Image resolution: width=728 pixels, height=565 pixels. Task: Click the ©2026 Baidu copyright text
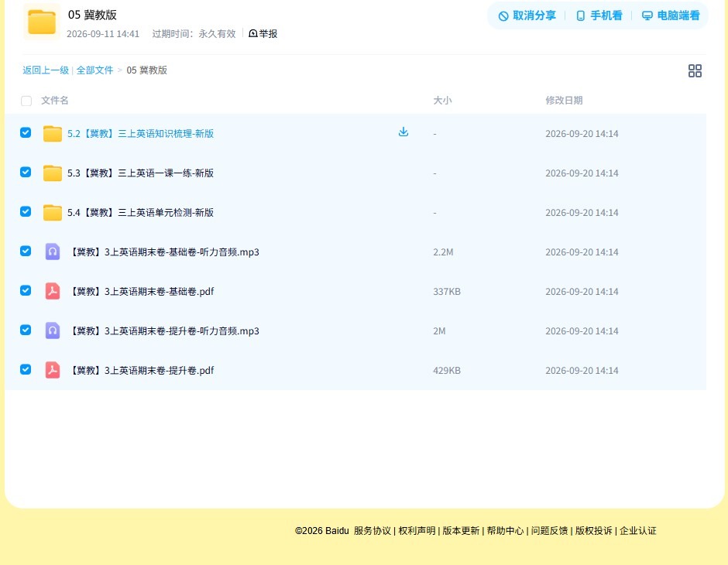point(321,531)
